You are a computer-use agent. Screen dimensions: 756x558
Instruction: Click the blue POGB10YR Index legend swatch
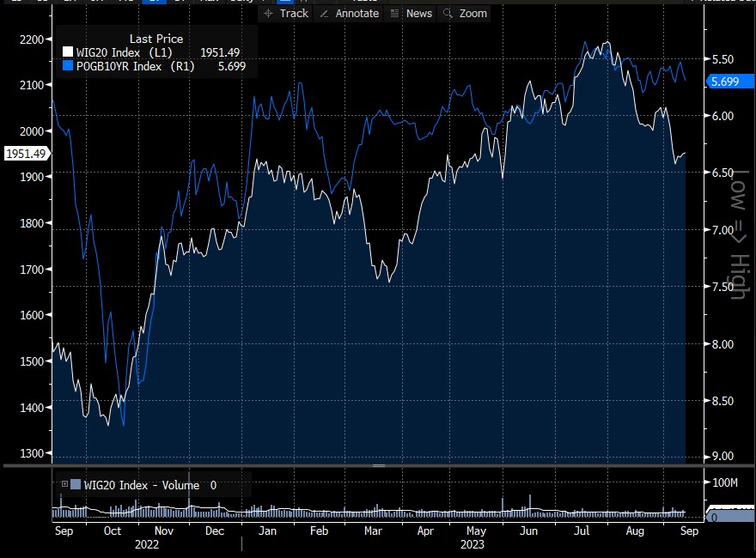click(69, 67)
